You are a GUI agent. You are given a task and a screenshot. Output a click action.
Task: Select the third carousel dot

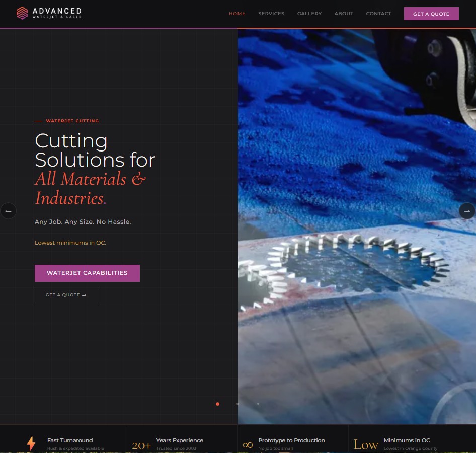258,404
